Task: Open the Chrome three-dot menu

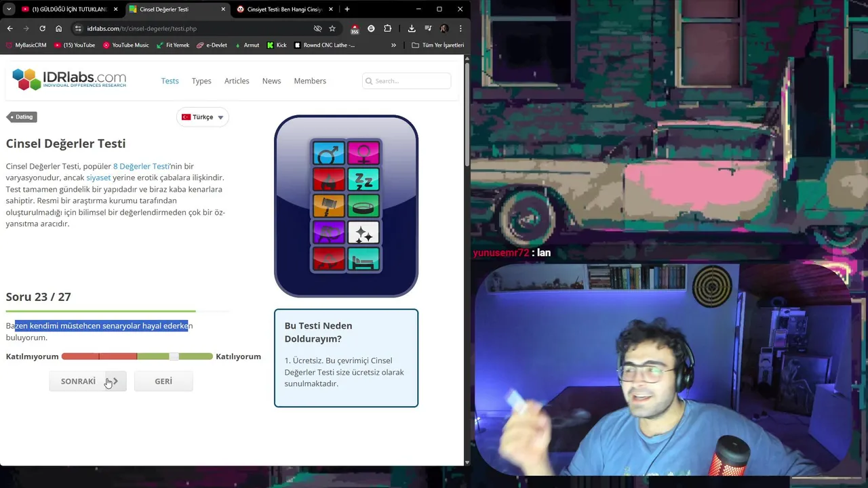Action: point(460,28)
